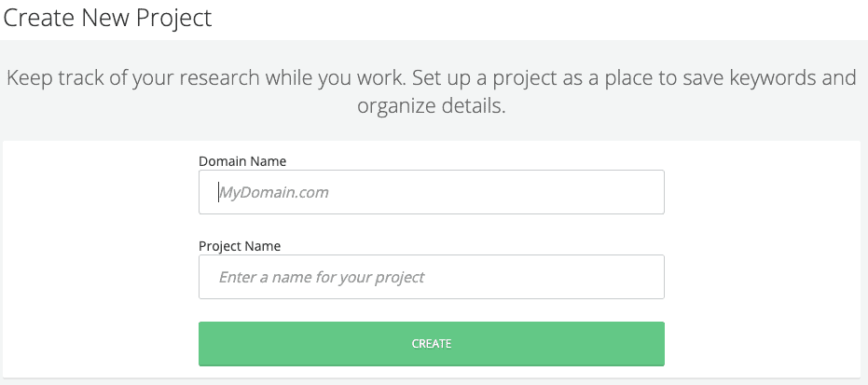Click the Domain Name input field

point(431,192)
